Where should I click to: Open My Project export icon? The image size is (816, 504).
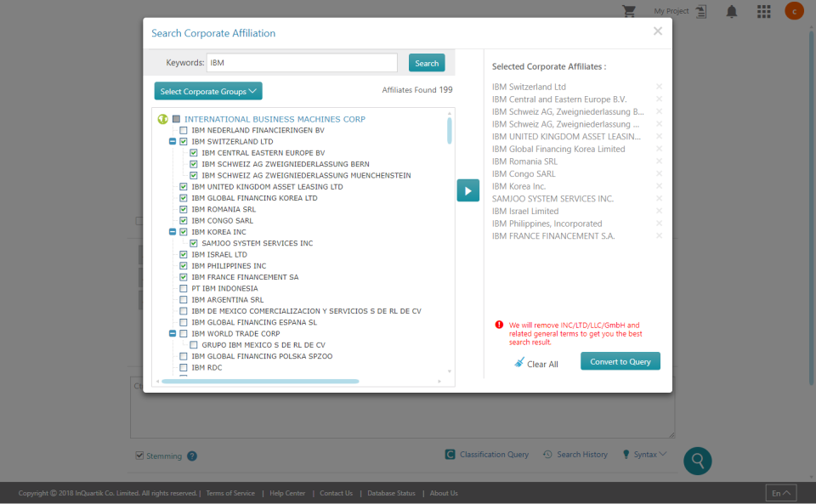pos(701,11)
